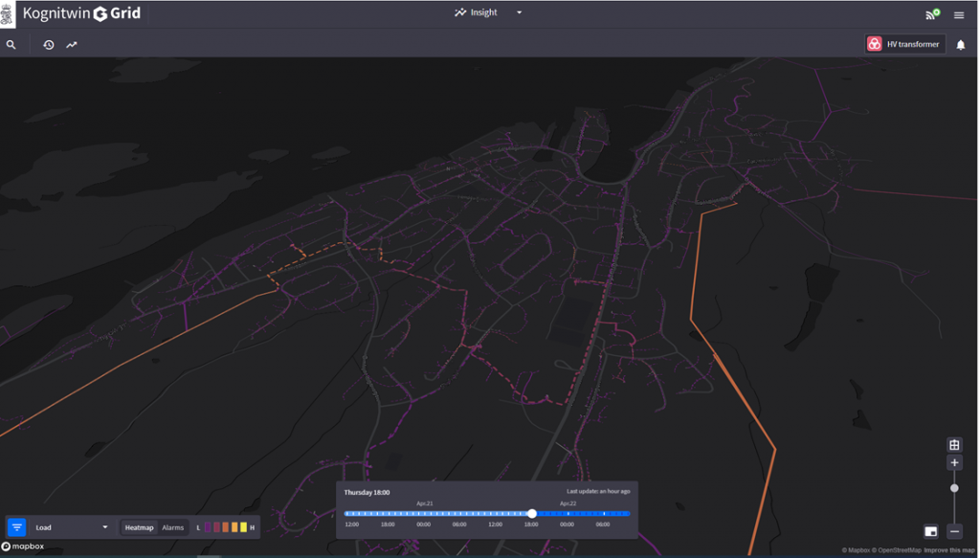
Task: Click the Improve this map link
Action: coord(949,550)
